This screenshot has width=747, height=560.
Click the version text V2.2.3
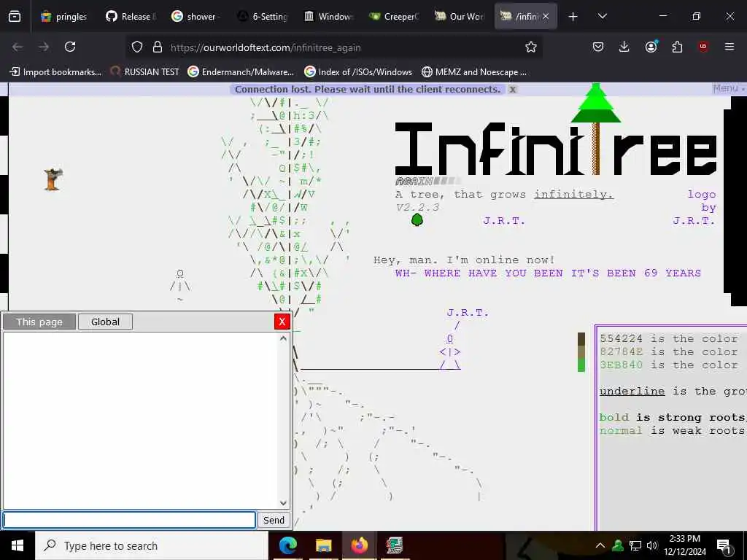pyautogui.click(x=417, y=208)
